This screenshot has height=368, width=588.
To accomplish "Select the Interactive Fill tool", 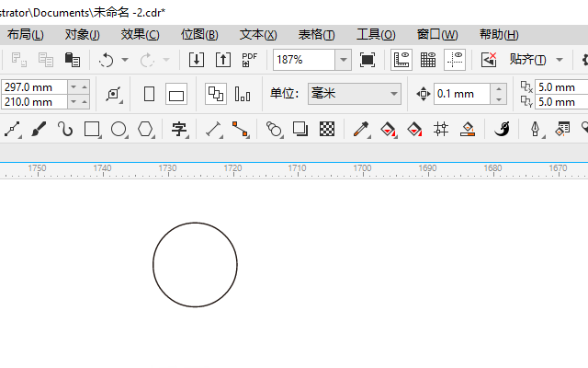I will point(388,129).
